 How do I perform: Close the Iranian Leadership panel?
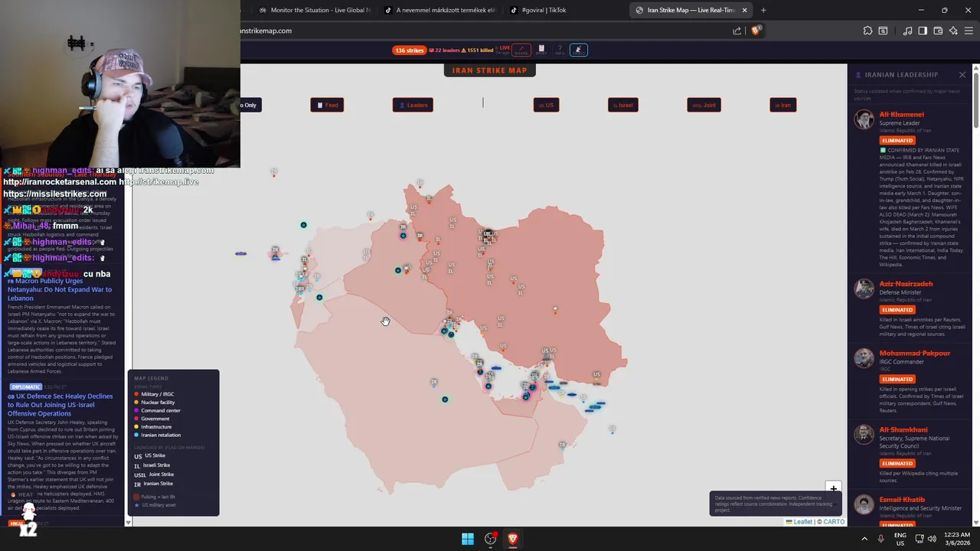(962, 74)
